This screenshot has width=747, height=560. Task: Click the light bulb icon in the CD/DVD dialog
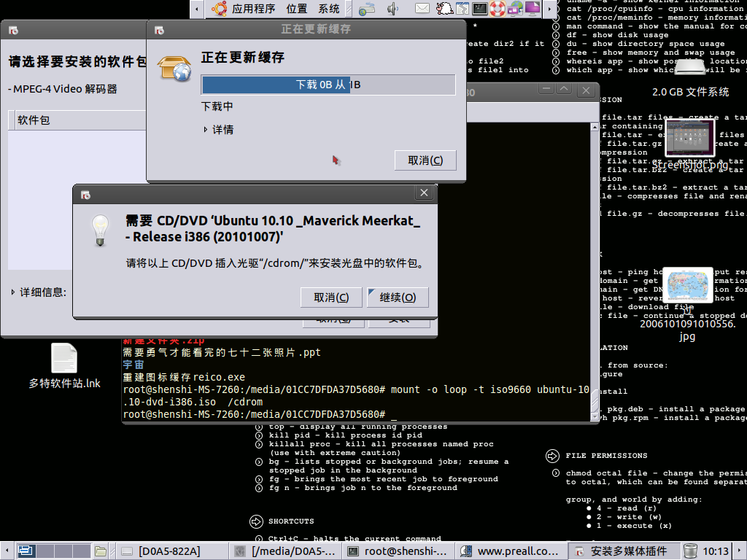pyautogui.click(x=100, y=230)
